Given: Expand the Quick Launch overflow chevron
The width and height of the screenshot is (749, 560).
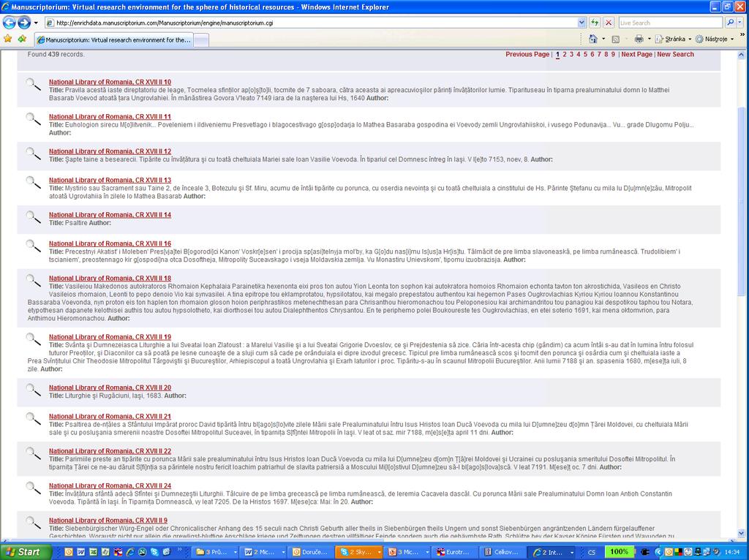Looking at the screenshot, I should (x=180, y=550).
